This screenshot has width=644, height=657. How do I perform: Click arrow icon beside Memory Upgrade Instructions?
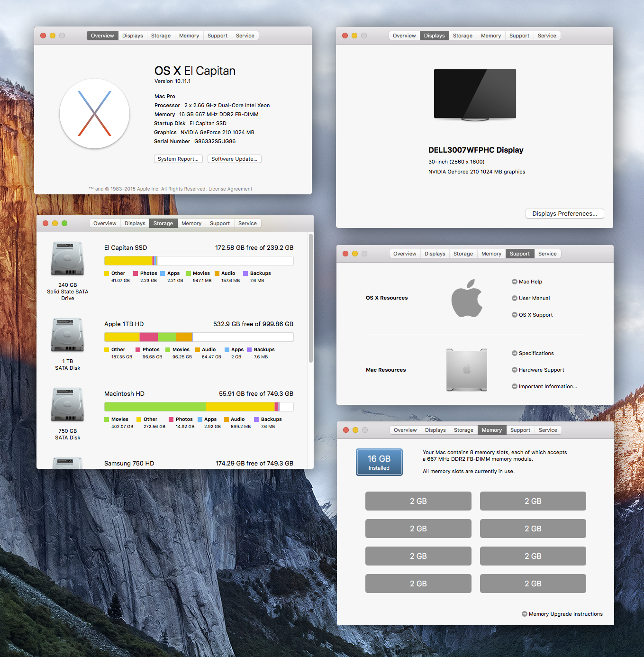(x=525, y=614)
